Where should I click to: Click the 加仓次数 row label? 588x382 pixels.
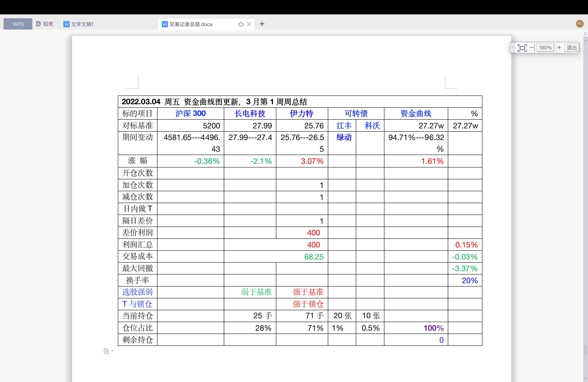[137, 185]
